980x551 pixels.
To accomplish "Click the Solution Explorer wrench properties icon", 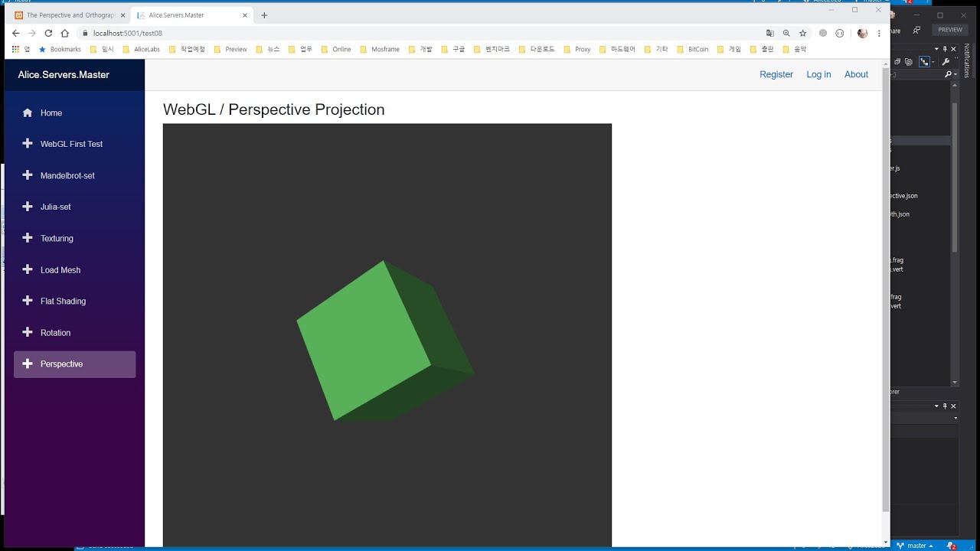I will click(x=946, y=61).
